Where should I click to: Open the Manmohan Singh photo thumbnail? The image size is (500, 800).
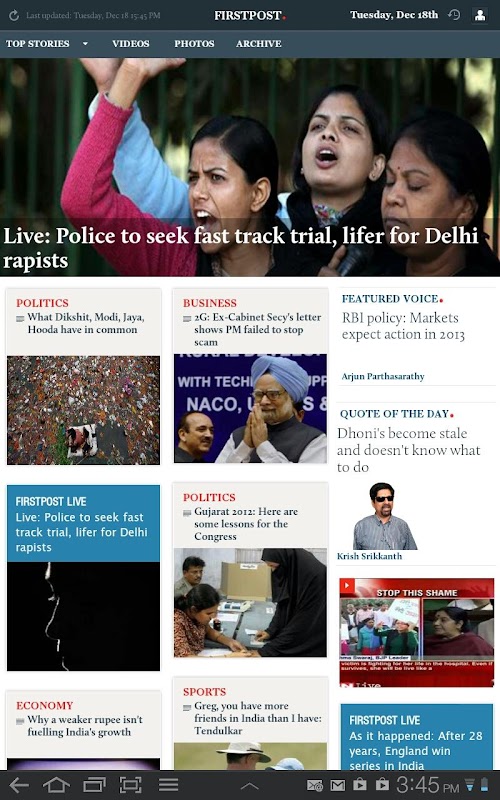click(x=250, y=409)
